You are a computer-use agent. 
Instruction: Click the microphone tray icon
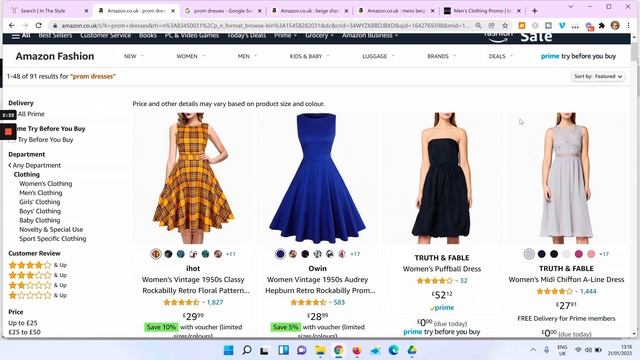[x=547, y=350]
